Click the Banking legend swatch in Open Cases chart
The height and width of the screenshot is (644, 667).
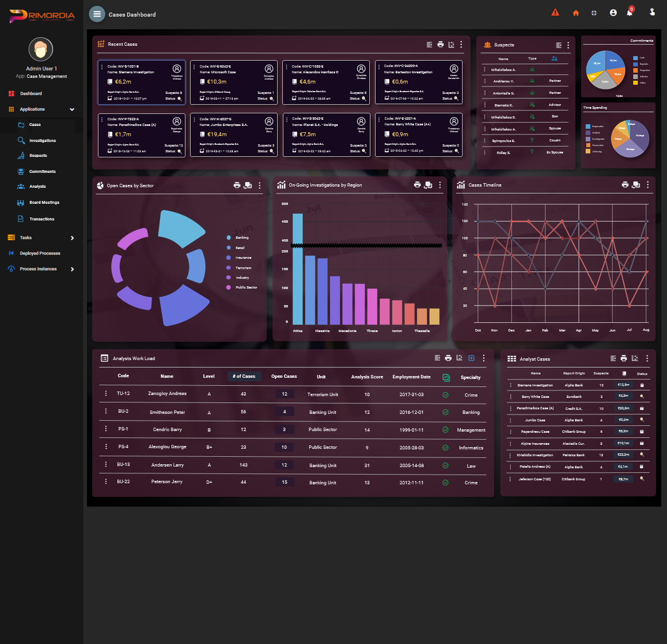(x=229, y=238)
